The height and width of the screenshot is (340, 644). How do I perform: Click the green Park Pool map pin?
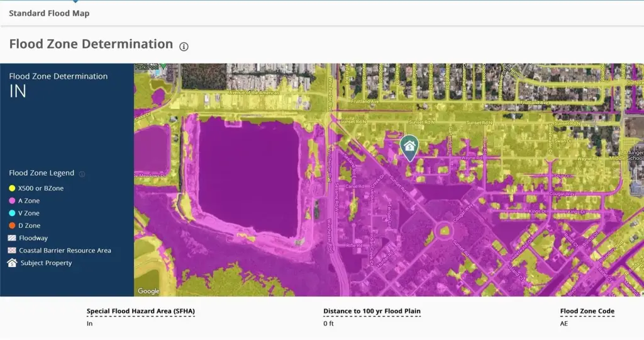pyautogui.click(x=164, y=65)
